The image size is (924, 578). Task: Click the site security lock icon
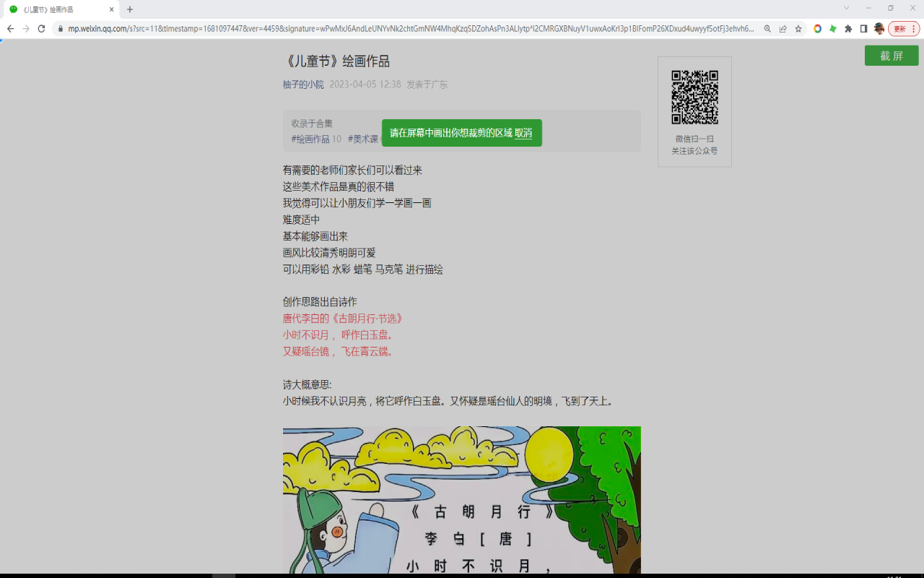tap(61, 29)
